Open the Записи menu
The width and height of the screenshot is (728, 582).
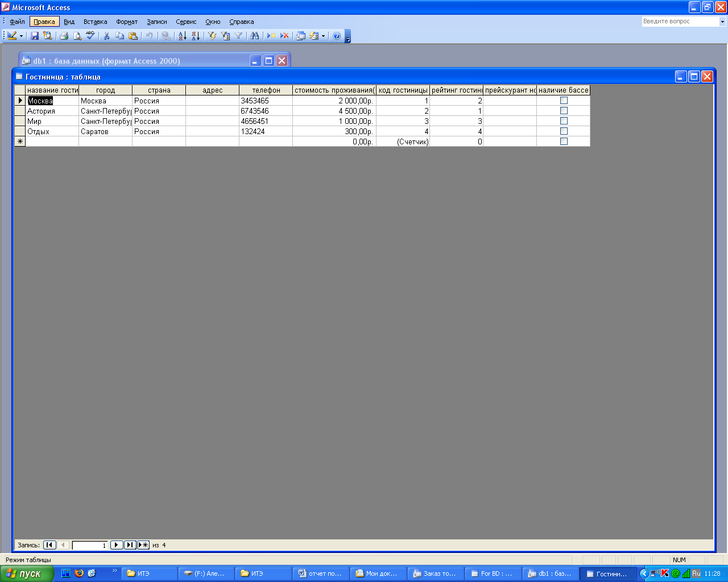pos(157,22)
